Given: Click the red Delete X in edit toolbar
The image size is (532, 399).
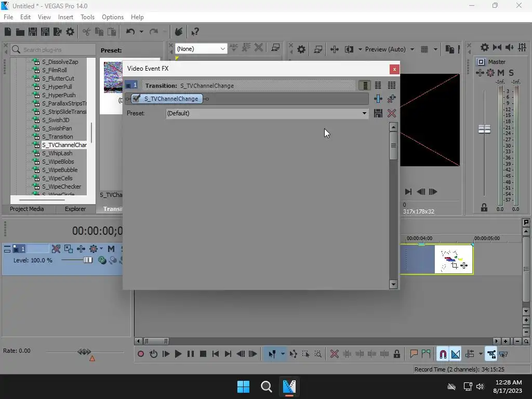Looking at the screenshot, I should tap(335, 354).
